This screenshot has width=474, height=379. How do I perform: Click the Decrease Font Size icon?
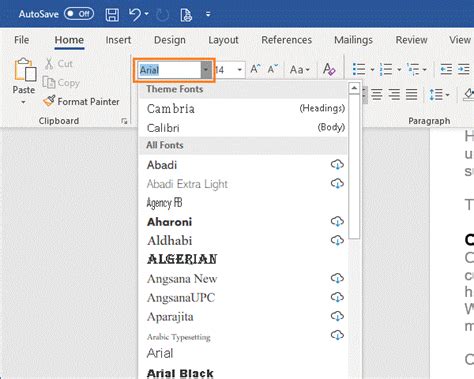point(272,69)
